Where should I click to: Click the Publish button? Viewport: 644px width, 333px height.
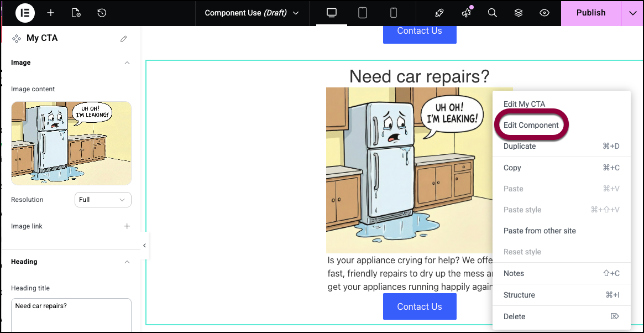590,13
